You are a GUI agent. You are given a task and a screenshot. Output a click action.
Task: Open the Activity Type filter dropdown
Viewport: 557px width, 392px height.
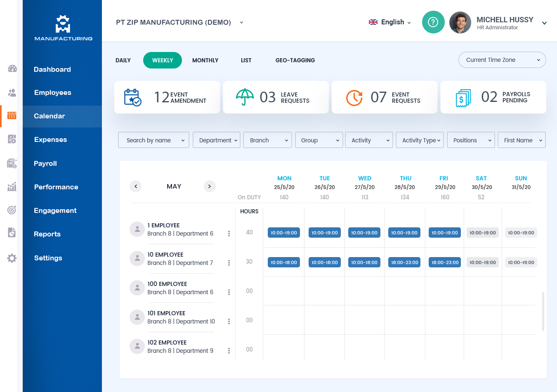pos(420,140)
